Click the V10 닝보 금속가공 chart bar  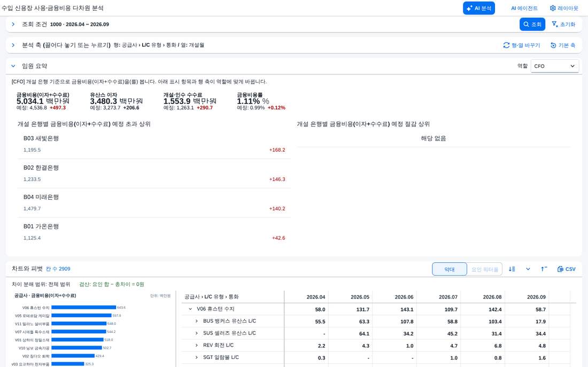tap(76, 348)
